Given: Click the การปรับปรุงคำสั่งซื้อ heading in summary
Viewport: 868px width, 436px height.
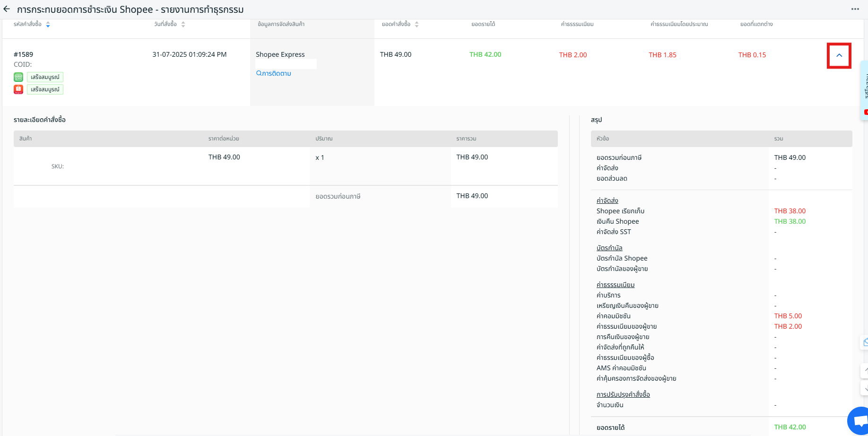Looking at the screenshot, I should click(623, 394).
